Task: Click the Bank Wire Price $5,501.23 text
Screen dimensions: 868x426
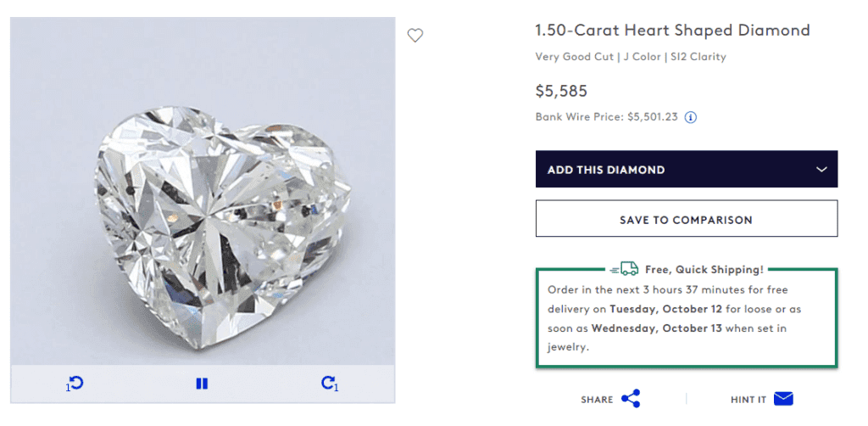Action: tap(606, 118)
